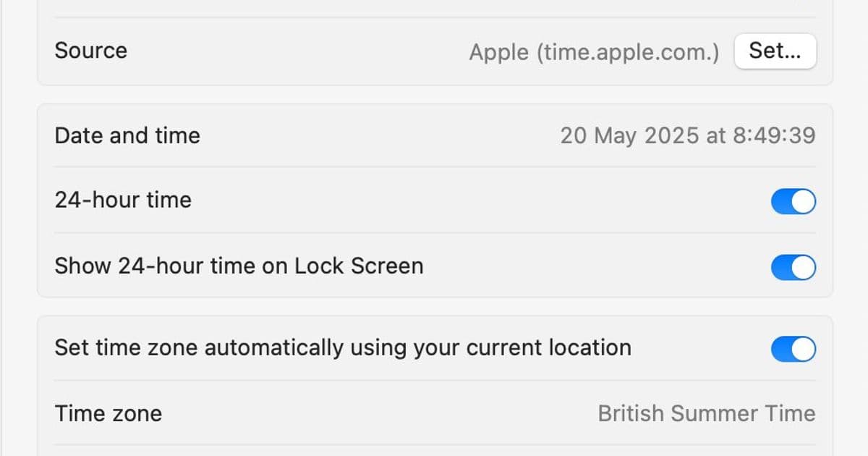Disable automatic time zone setting

[793, 347]
